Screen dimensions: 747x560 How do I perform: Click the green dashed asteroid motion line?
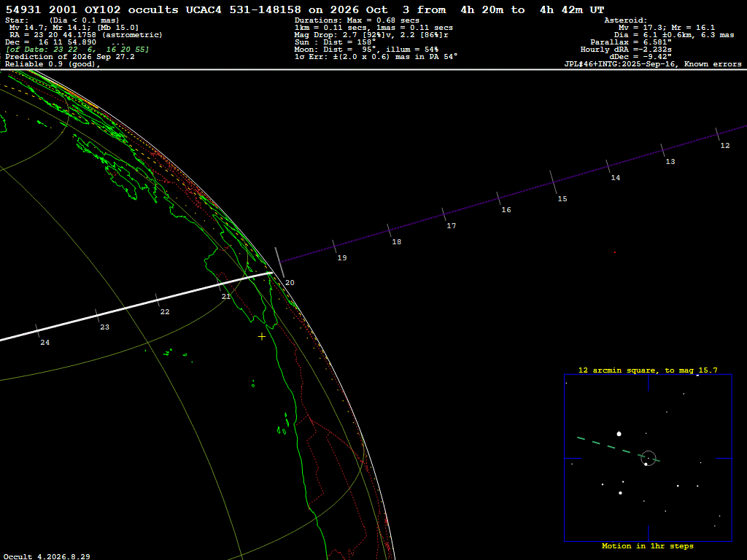click(618, 449)
